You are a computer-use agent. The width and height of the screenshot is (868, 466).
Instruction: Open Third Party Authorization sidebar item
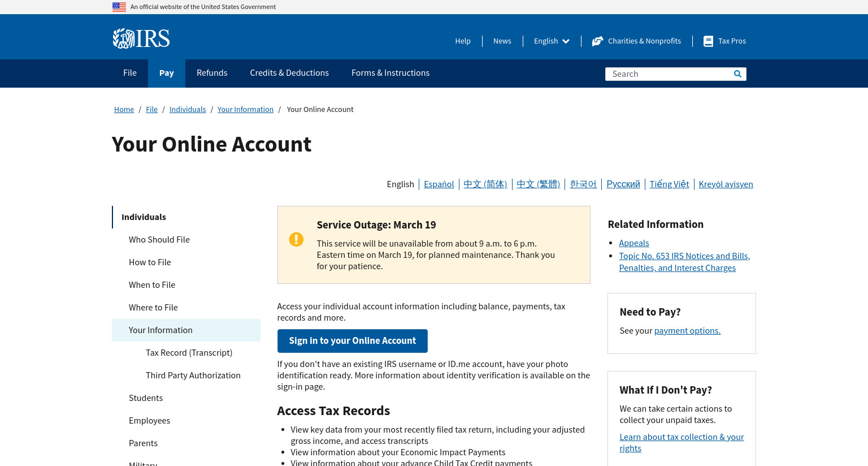[x=193, y=376]
